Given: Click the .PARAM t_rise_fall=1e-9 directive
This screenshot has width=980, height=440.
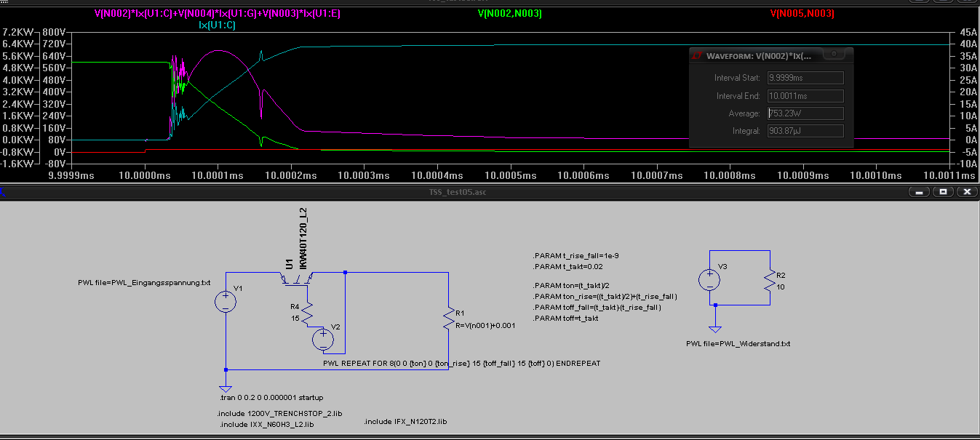Looking at the screenshot, I should [575, 256].
